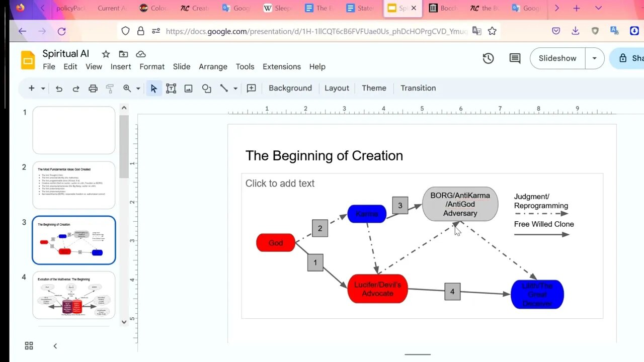Redo the last action
This screenshot has width=644, height=362.
pos(76,88)
